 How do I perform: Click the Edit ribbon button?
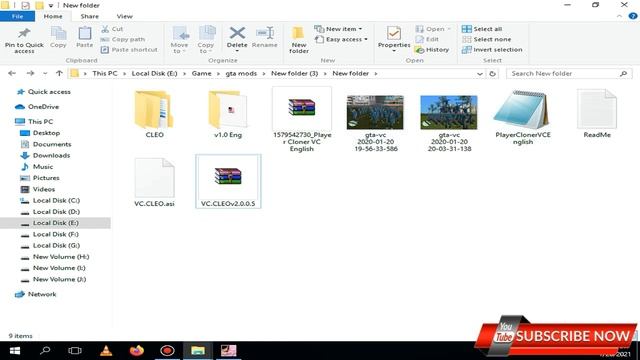point(427,39)
